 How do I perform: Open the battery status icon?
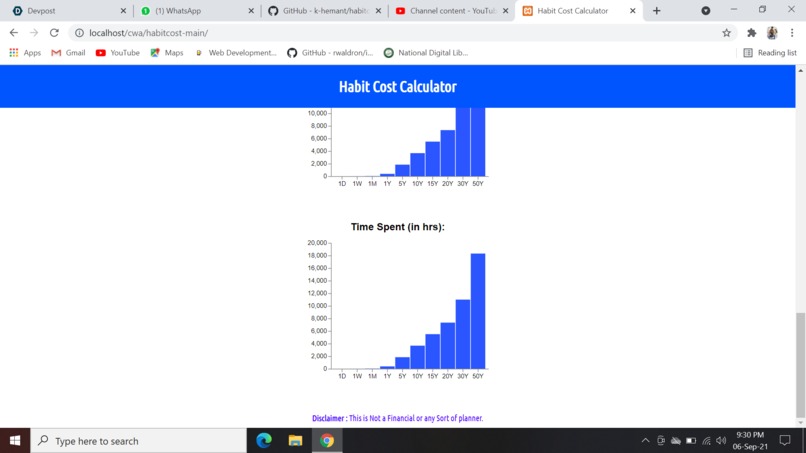click(691, 441)
